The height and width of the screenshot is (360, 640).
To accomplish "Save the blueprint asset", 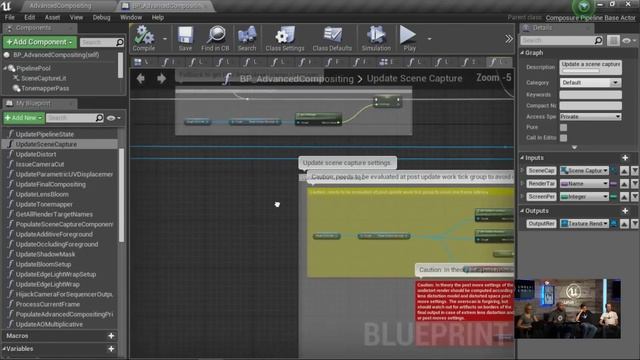I will pos(185,38).
